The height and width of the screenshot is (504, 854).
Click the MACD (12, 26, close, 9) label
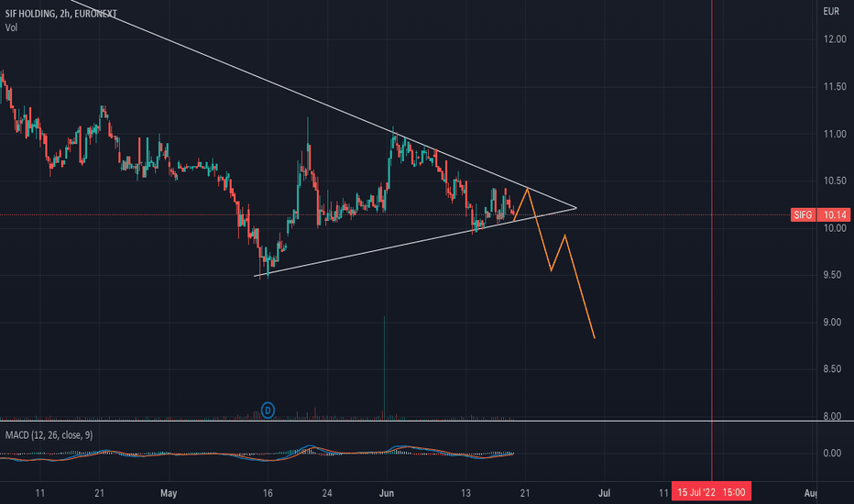pyautogui.click(x=49, y=434)
